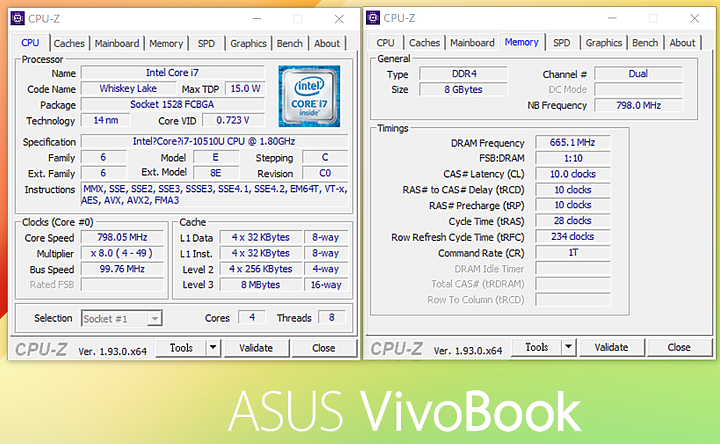This screenshot has width=720, height=444.
Task: Click Cycle Time tRAS value 28 clocks
Action: tap(573, 221)
